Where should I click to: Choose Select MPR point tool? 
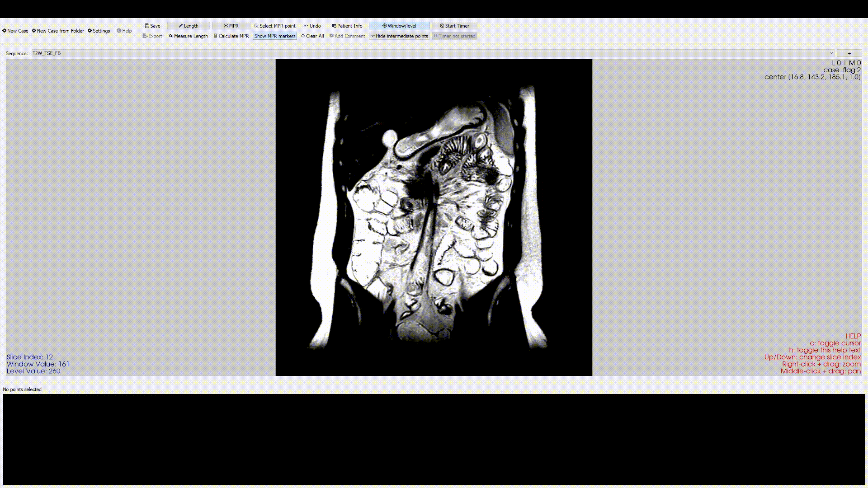pyautogui.click(x=275, y=26)
